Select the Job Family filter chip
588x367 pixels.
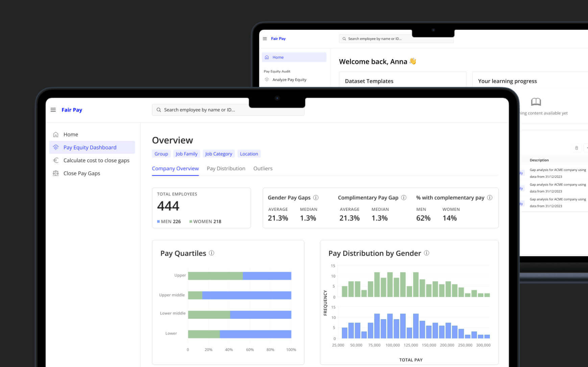[x=187, y=154]
